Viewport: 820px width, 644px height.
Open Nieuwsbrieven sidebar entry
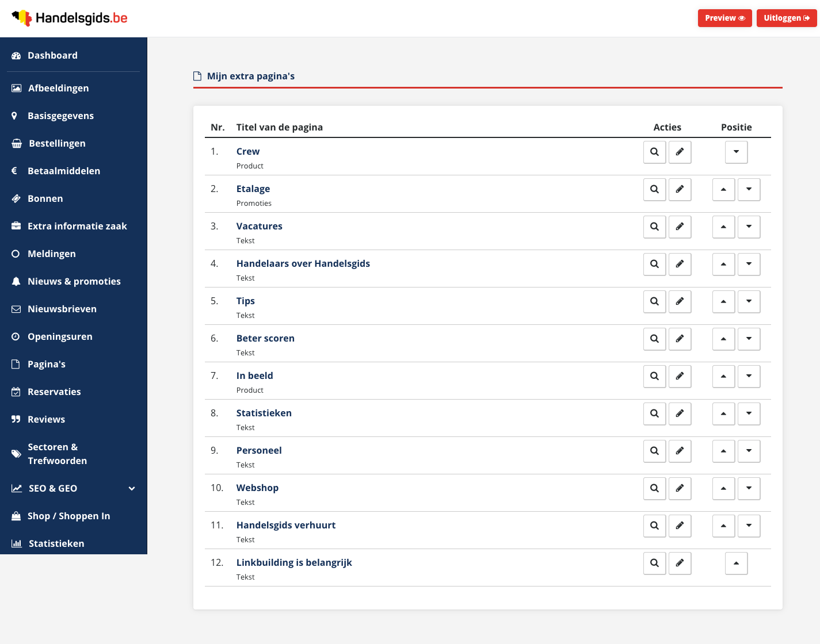tap(74, 309)
